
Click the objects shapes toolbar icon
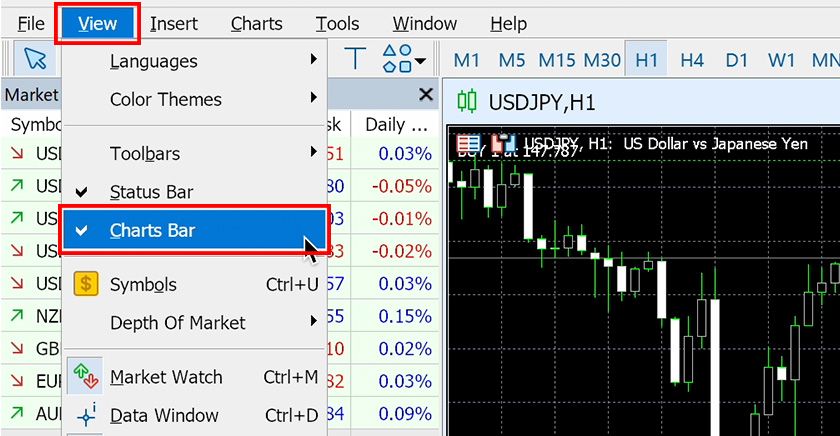click(403, 59)
